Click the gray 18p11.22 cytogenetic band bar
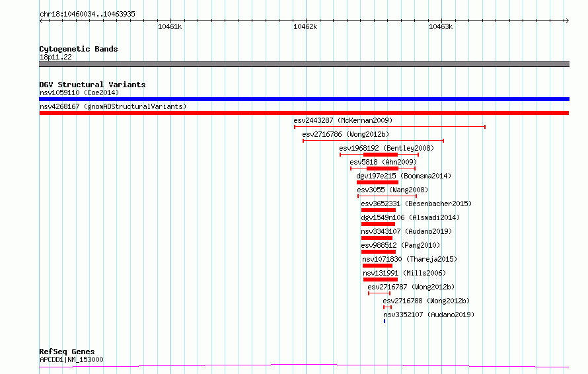The height and width of the screenshot is (374, 588). click(304, 64)
